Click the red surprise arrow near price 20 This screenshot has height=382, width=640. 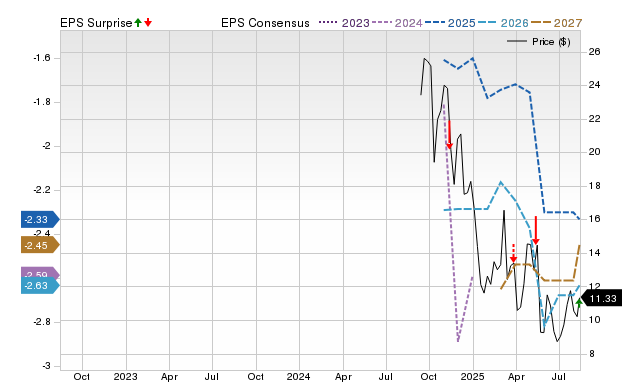[x=449, y=135]
